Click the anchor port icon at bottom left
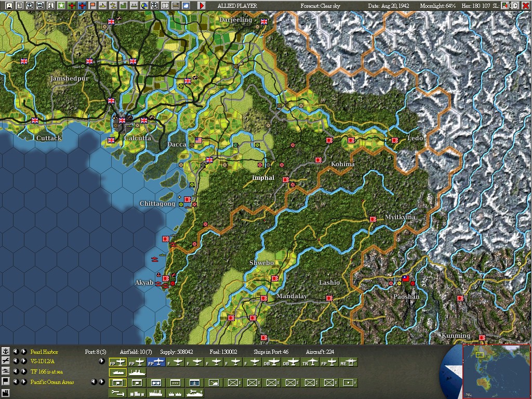This screenshot has height=399, width=532. pyautogui.click(x=5, y=351)
